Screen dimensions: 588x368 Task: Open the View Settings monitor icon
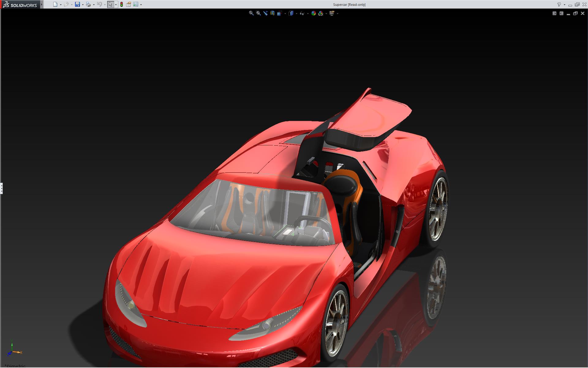332,13
